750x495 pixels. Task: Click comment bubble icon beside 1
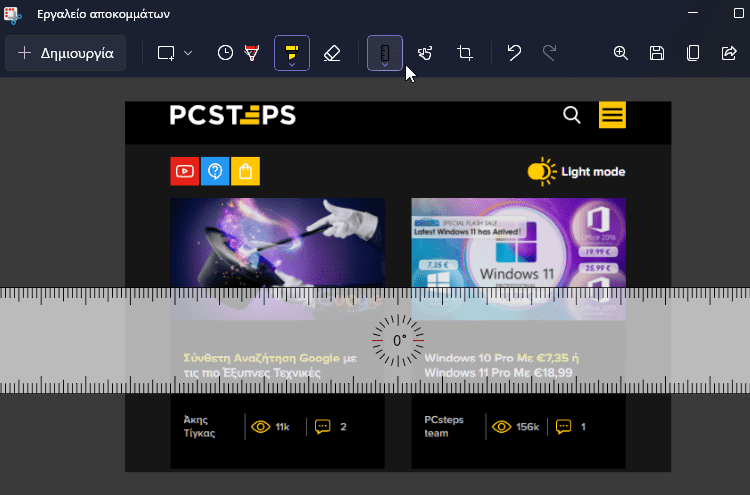coord(563,427)
